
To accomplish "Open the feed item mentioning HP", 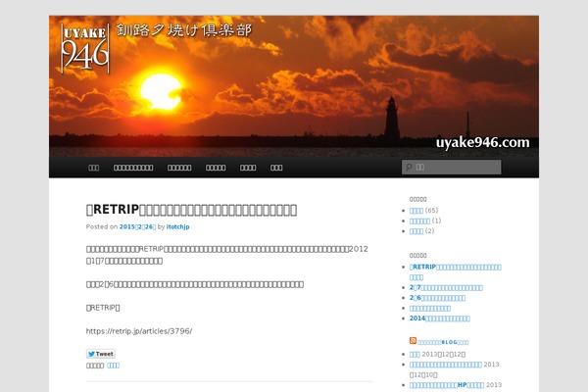I will 446,385.
